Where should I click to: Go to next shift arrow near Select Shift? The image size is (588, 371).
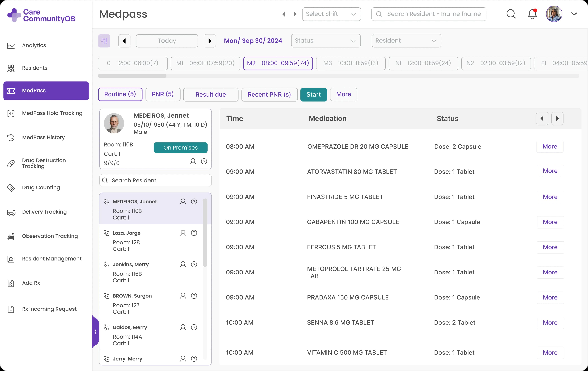pyautogui.click(x=295, y=14)
